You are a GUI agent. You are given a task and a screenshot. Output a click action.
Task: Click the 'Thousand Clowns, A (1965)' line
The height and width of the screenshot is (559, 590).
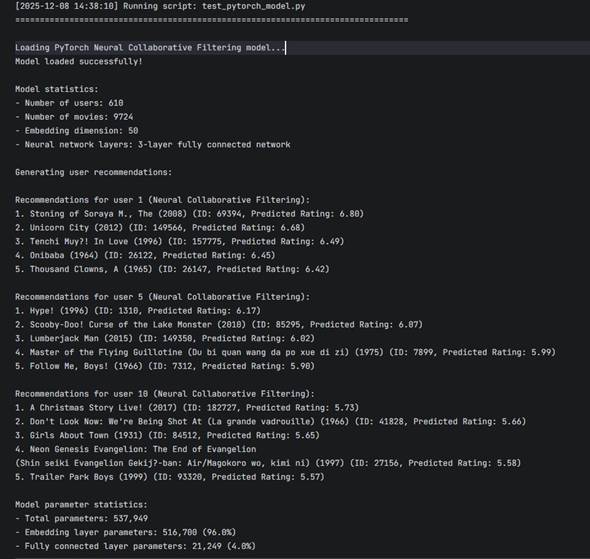point(172,269)
